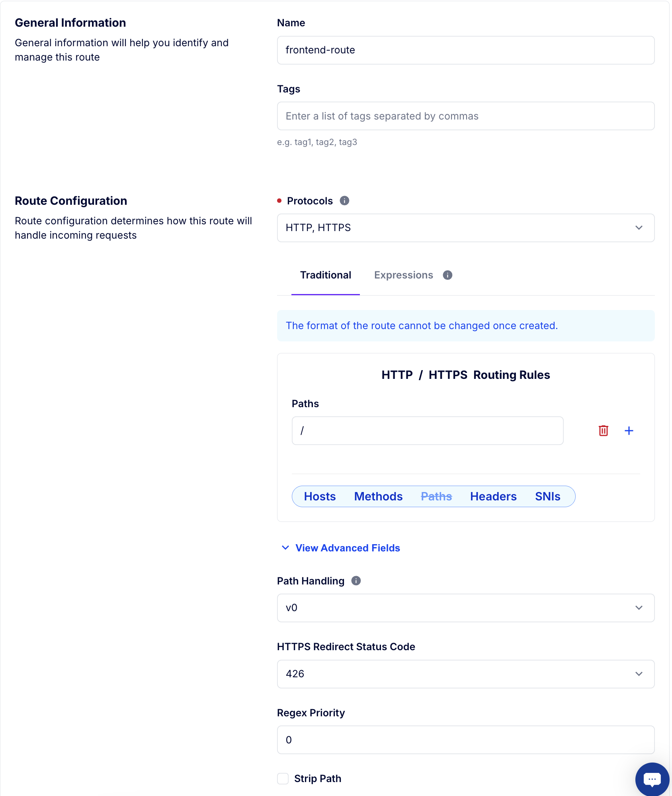Image resolution: width=672 pixels, height=796 pixels.
Task: Switch to the Traditional tab
Action: pyautogui.click(x=325, y=275)
